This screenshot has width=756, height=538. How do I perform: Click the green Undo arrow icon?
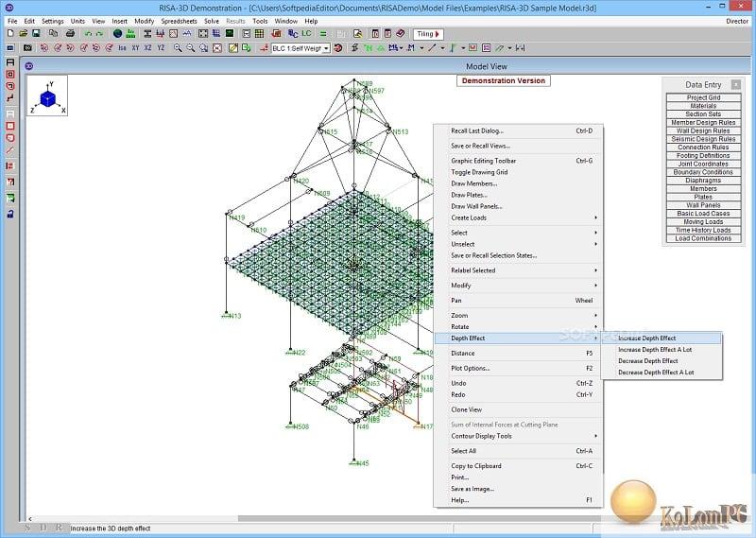tap(88, 34)
